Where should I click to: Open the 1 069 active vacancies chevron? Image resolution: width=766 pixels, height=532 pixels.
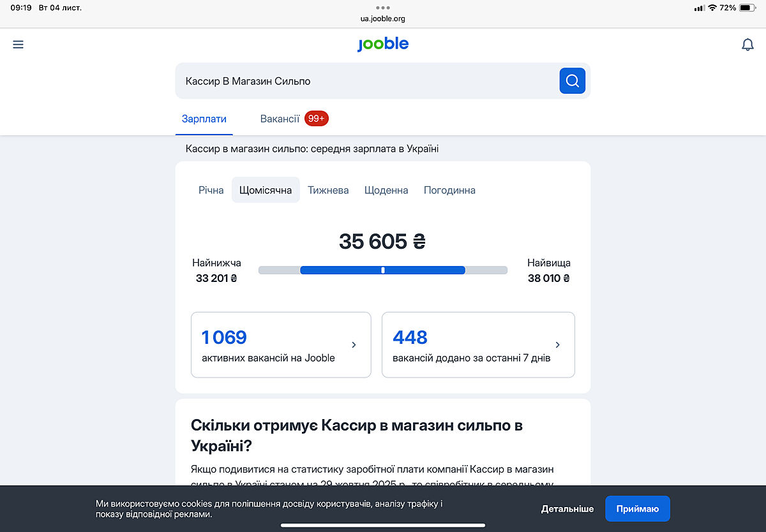(354, 345)
